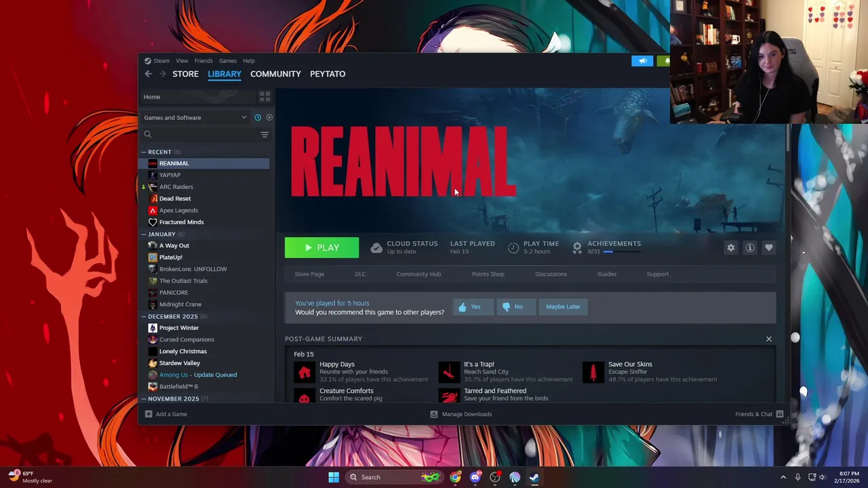Viewport: 868px width, 488px height.
Task: Add REANIMAL to favorites heart icon
Action: (x=769, y=248)
